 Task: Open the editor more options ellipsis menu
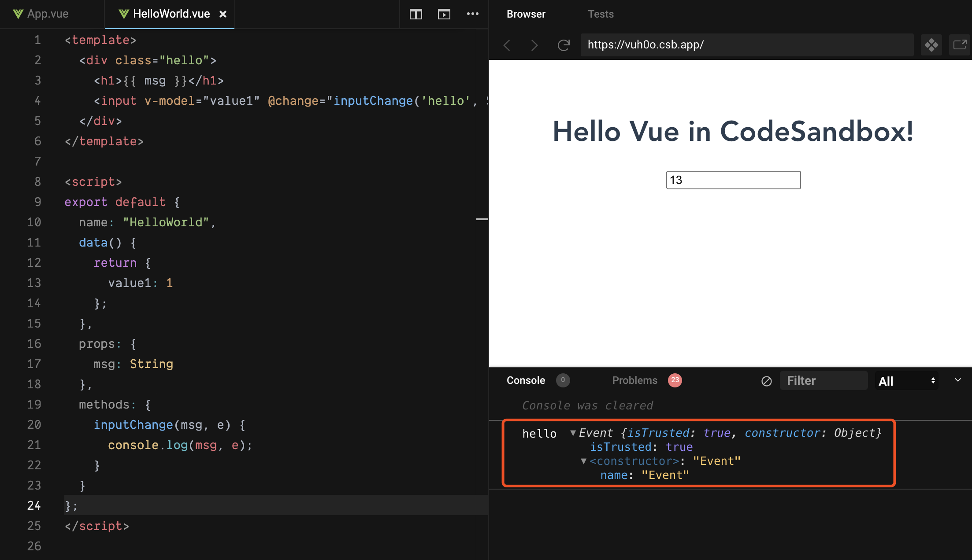pyautogui.click(x=473, y=14)
